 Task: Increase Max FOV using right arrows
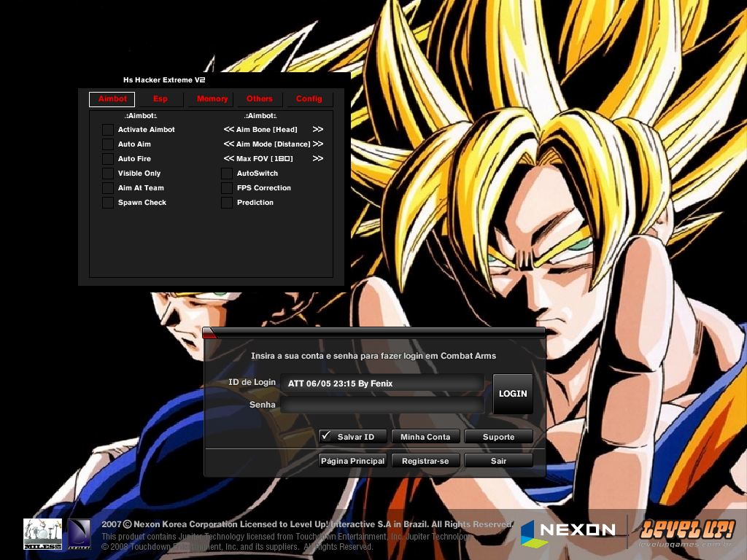pyautogui.click(x=320, y=158)
